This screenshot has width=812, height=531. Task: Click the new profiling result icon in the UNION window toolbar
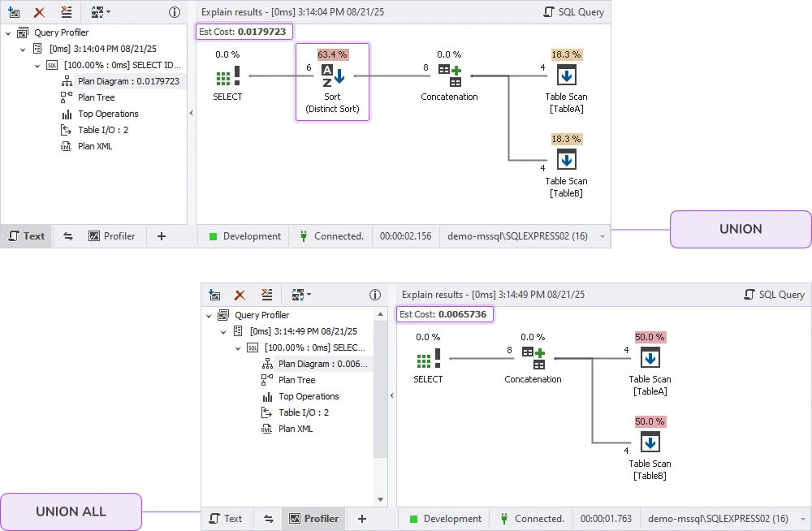click(x=14, y=12)
